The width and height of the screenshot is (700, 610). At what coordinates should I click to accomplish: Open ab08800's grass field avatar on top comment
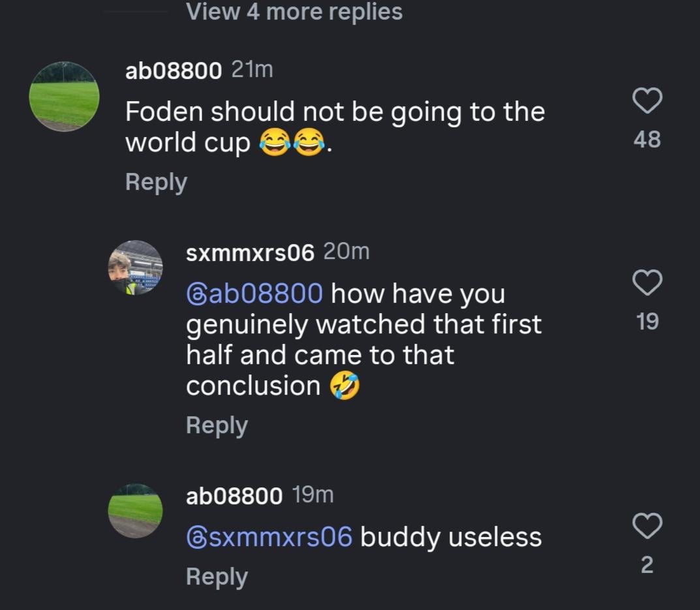click(x=64, y=97)
